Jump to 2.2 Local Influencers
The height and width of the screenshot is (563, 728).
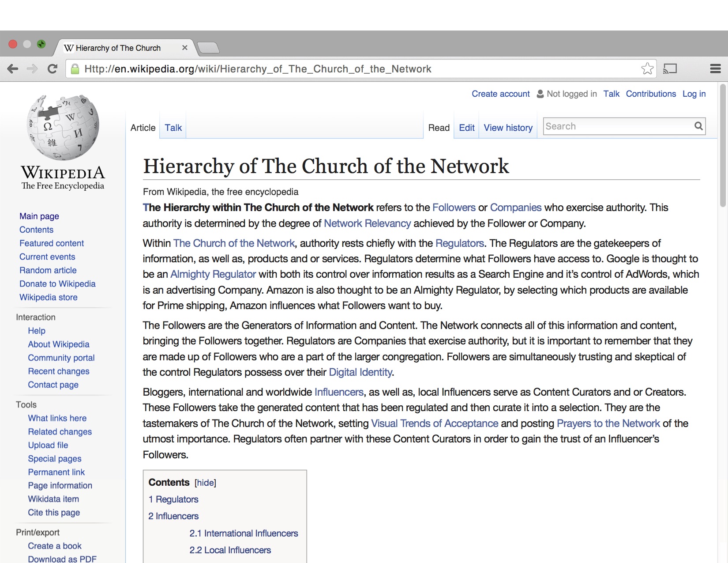coord(230,550)
